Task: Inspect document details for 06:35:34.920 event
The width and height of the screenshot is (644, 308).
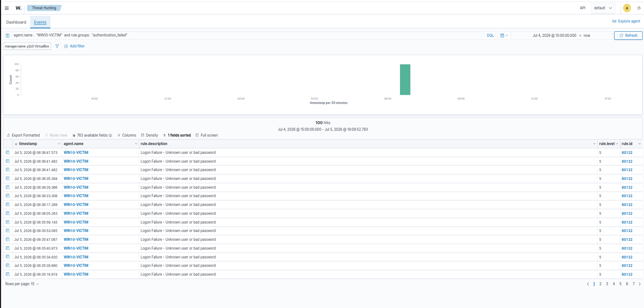Action: pyautogui.click(x=8, y=257)
